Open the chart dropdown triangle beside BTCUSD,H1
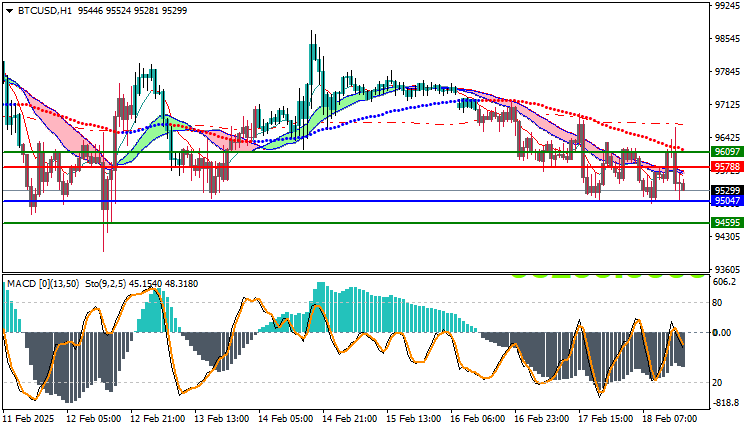Image resolution: width=750 pixels, height=430 pixels. (10, 11)
